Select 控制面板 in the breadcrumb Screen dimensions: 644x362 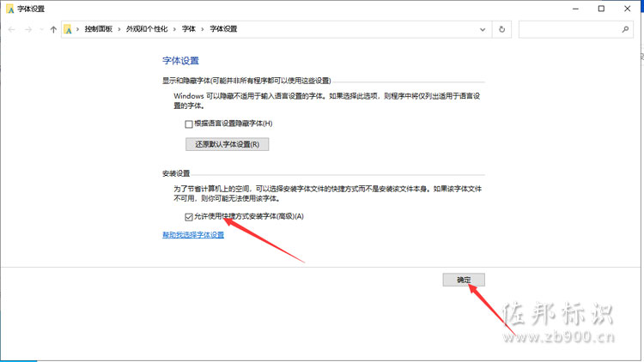coord(98,28)
